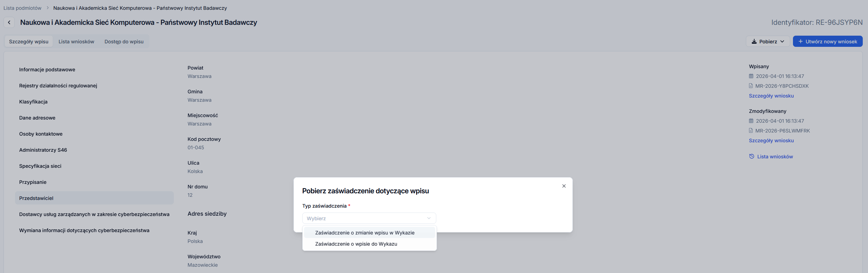Click the back arrow button beside the title
868x273 pixels.
9,22
